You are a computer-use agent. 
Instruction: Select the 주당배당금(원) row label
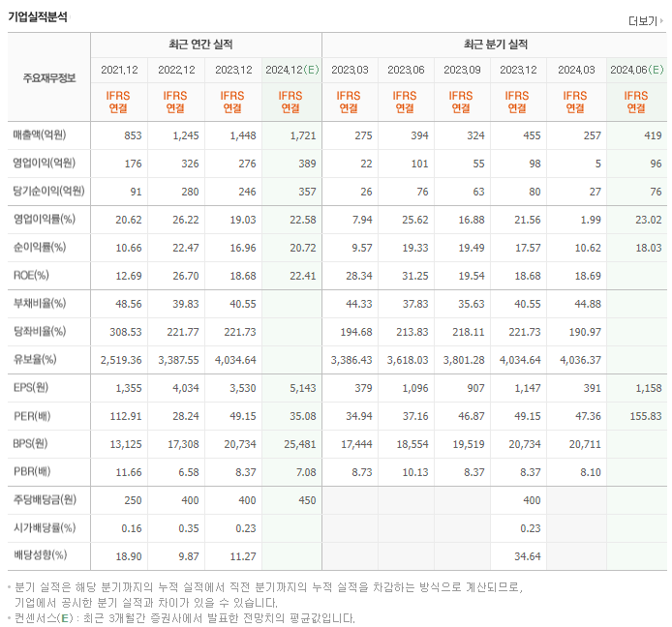pos(45,499)
